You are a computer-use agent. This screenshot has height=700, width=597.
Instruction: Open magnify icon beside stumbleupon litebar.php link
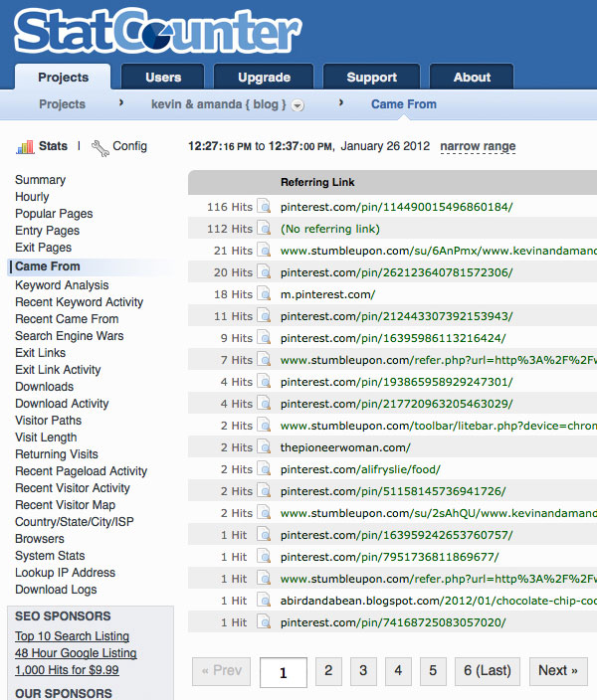coord(264,426)
